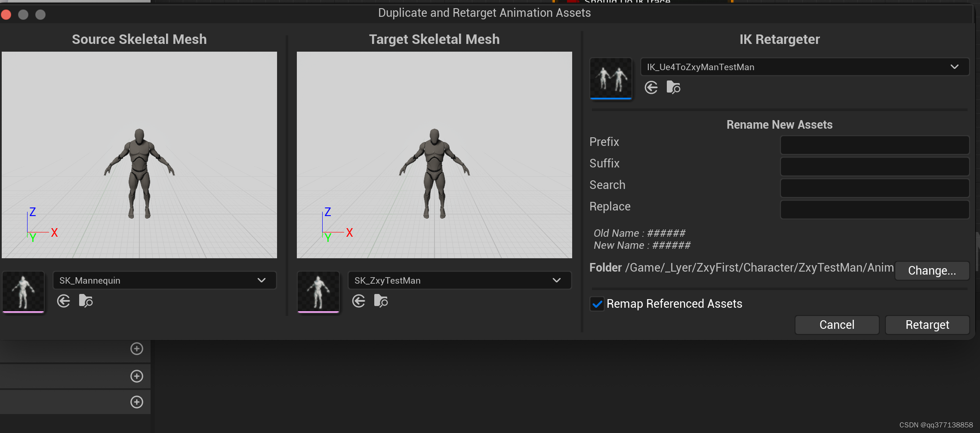Image resolution: width=980 pixels, height=433 pixels.
Task: Open the SK_Mannequin source mesh dropdown
Action: coord(164,280)
